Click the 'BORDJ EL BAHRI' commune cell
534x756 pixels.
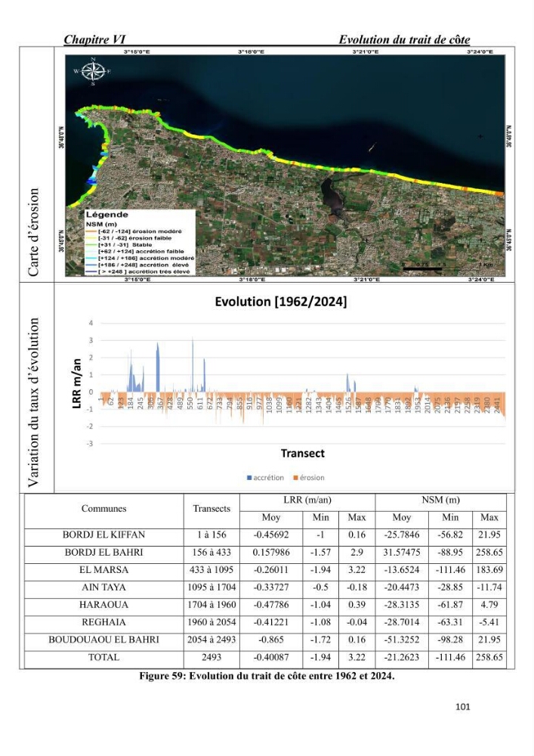pos(104,553)
